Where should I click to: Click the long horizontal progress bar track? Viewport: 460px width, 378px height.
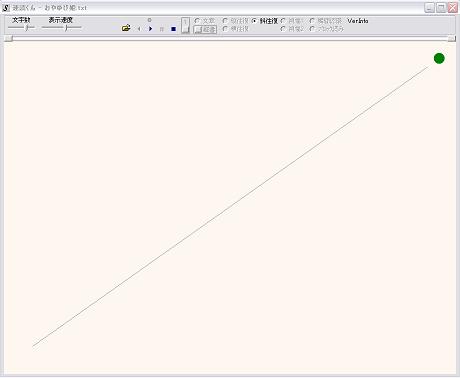(230, 39)
